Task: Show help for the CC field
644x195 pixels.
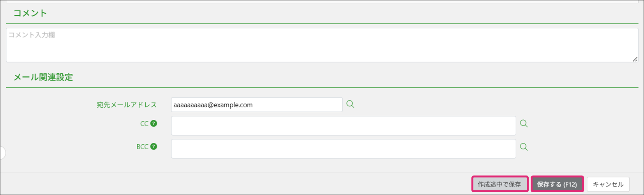Action: coord(154,124)
